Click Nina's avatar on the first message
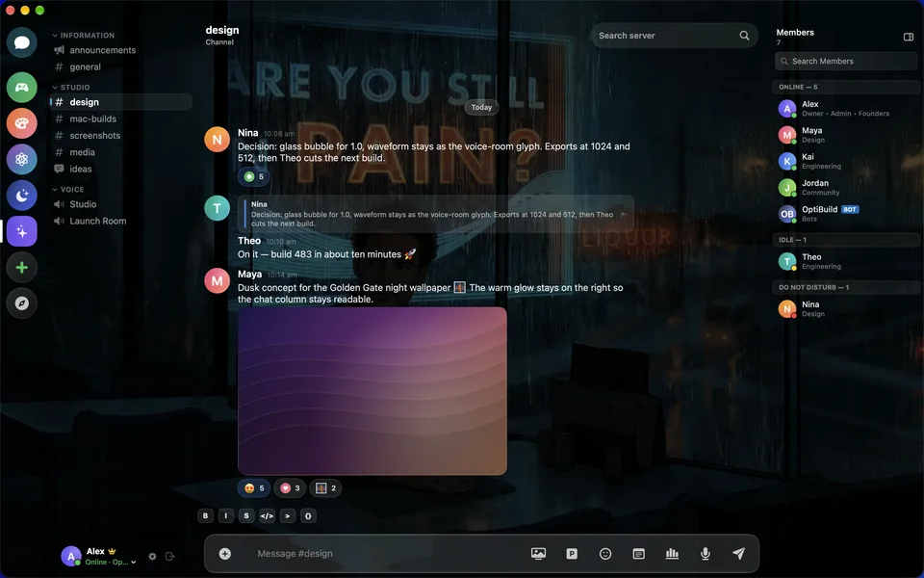The image size is (924, 578). point(217,139)
